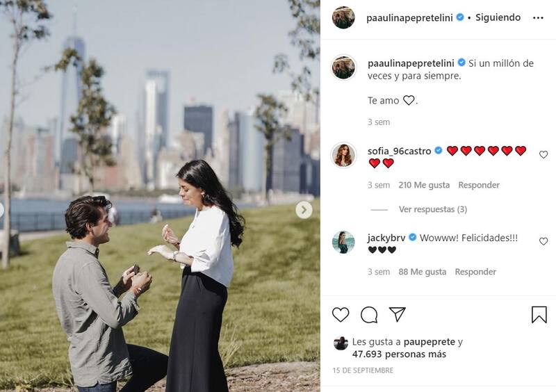The height and width of the screenshot is (392, 556).
Task: Open jackybrv's profile avatar
Action: point(343,242)
